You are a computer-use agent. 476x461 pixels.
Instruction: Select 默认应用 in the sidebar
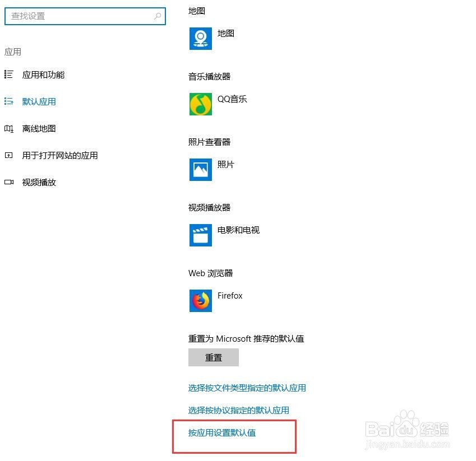[38, 101]
